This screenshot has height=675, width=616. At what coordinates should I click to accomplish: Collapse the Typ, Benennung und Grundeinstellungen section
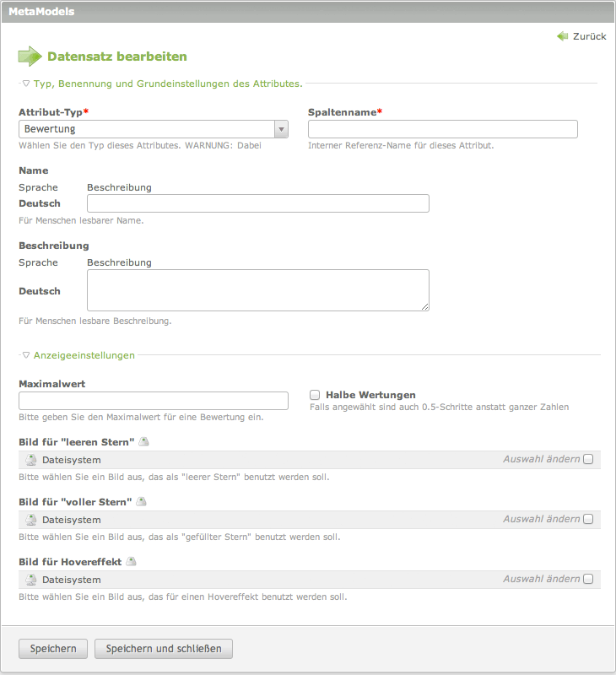26,84
